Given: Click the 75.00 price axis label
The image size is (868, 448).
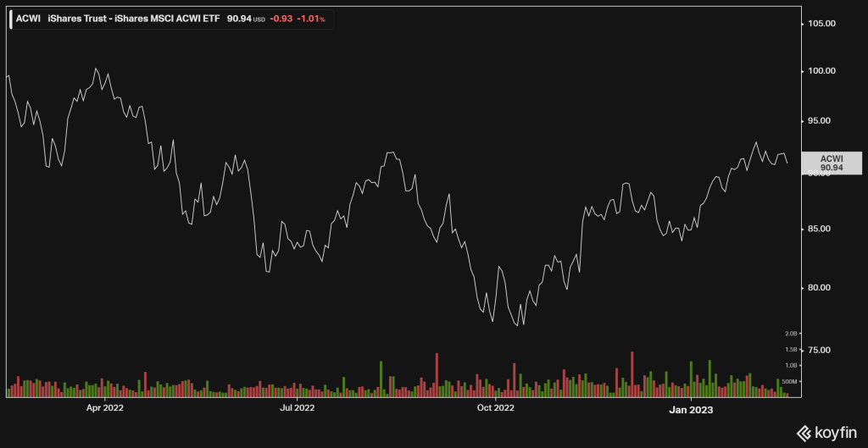Looking at the screenshot, I should [821, 351].
